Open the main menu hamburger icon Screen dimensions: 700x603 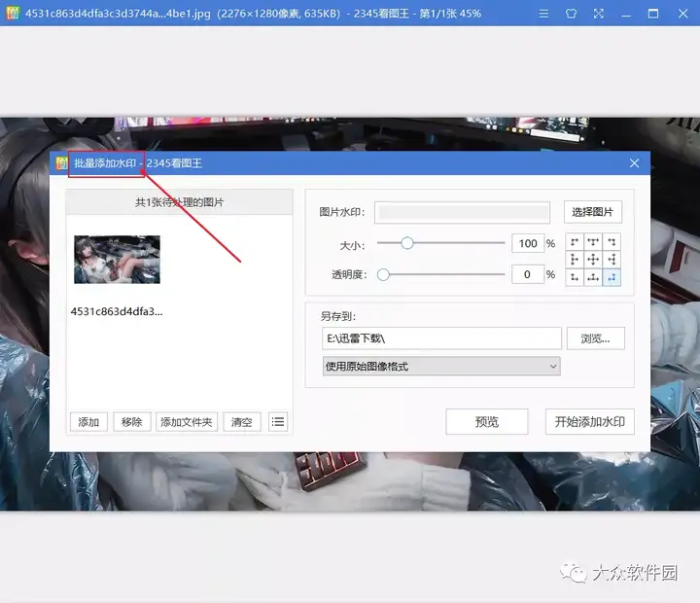543,14
